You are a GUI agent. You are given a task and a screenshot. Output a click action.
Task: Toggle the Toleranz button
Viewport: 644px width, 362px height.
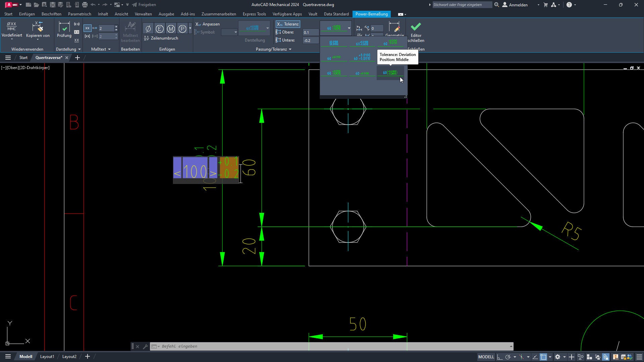(288, 24)
